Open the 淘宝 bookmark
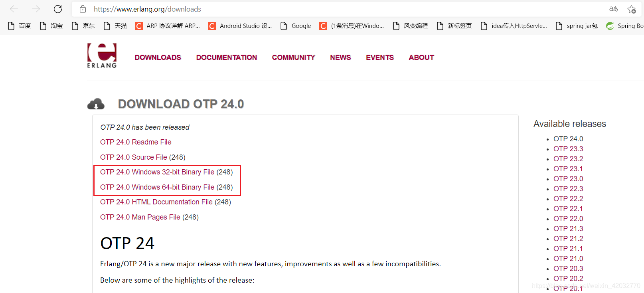The height and width of the screenshot is (293, 644). pos(51,26)
